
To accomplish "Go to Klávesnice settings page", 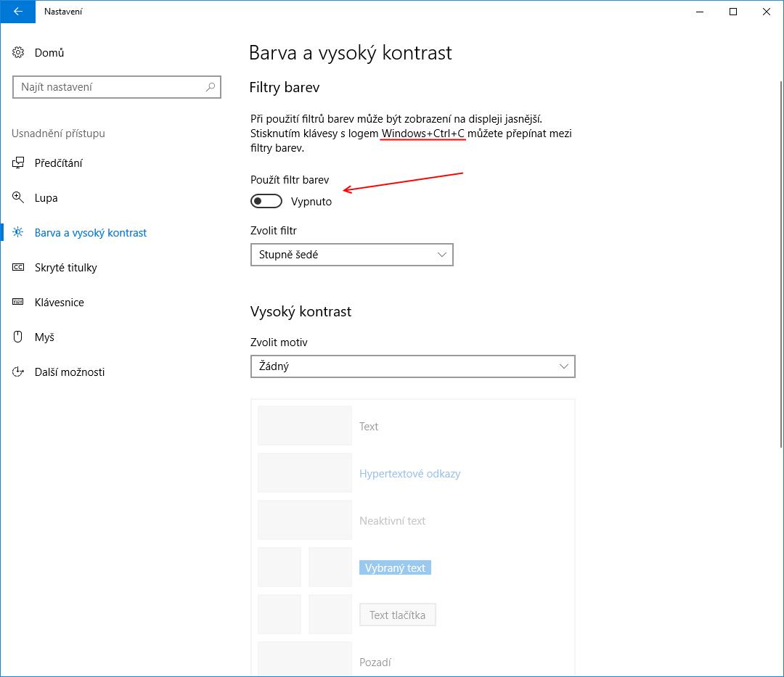I will pyautogui.click(x=59, y=303).
